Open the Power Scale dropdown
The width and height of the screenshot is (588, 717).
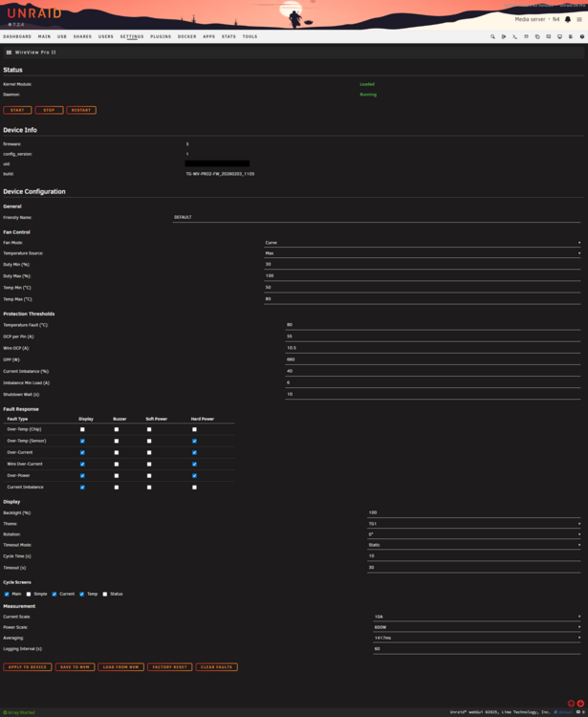[x=477, y=627]
